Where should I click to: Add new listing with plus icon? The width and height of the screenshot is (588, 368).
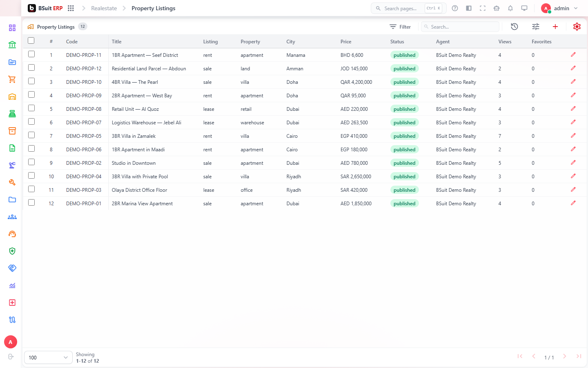click(555, 27)
